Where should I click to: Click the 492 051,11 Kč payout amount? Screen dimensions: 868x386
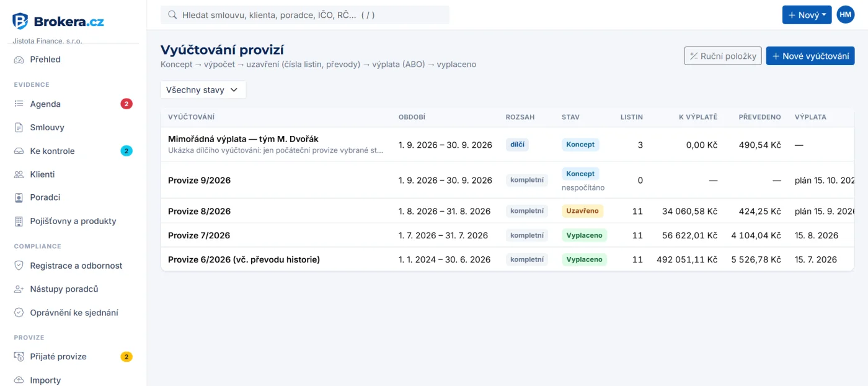tap(687, 259)
